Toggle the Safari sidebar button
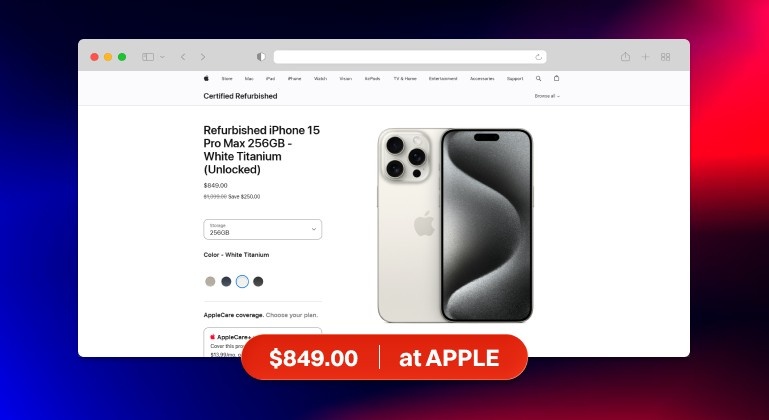 pyautogui.click(x=148, y=57)
